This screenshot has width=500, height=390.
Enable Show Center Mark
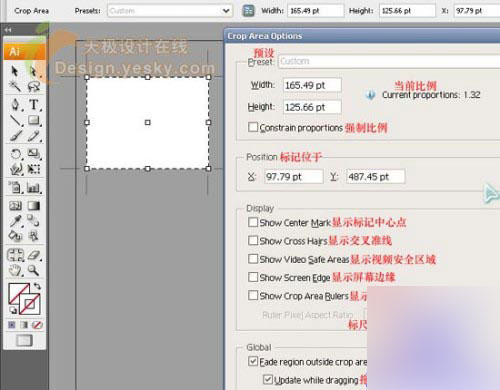(x=253, y=222)
